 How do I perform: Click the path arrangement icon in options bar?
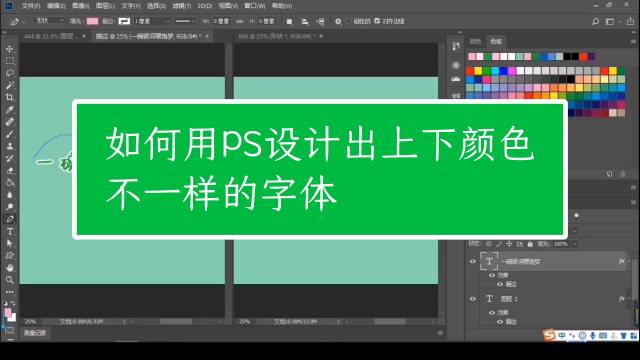click(x=320, y=21)
